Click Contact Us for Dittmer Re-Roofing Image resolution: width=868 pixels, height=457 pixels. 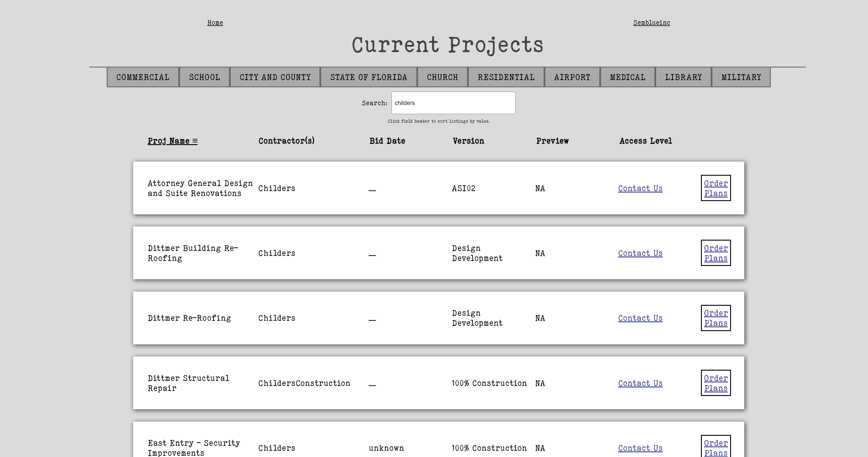[x=640, y=318]
